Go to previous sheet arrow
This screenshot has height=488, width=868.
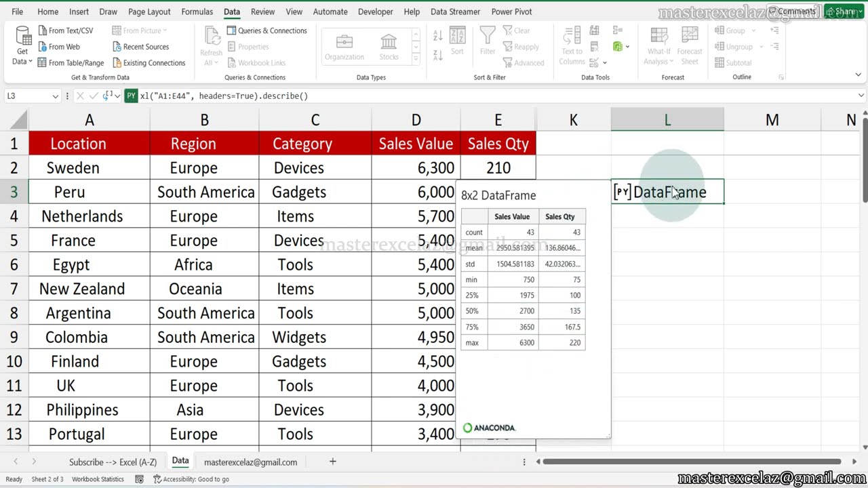[x=16, y=462]
